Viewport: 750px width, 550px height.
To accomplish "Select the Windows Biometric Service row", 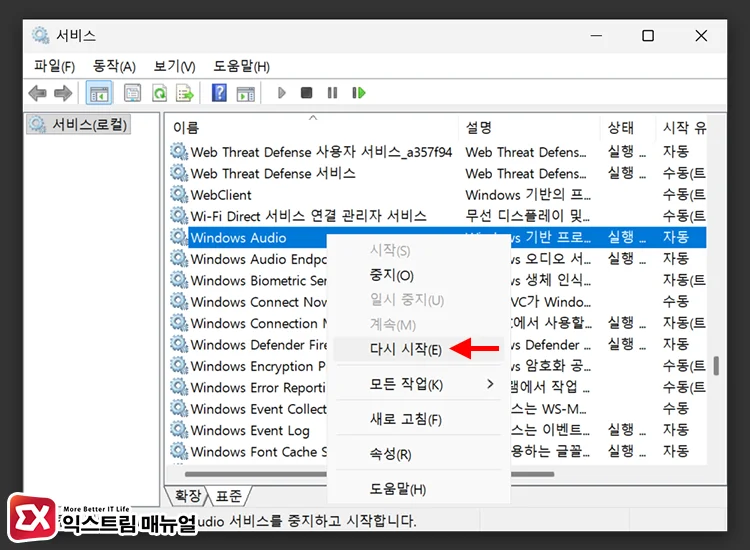I will (x=258, y=280).
